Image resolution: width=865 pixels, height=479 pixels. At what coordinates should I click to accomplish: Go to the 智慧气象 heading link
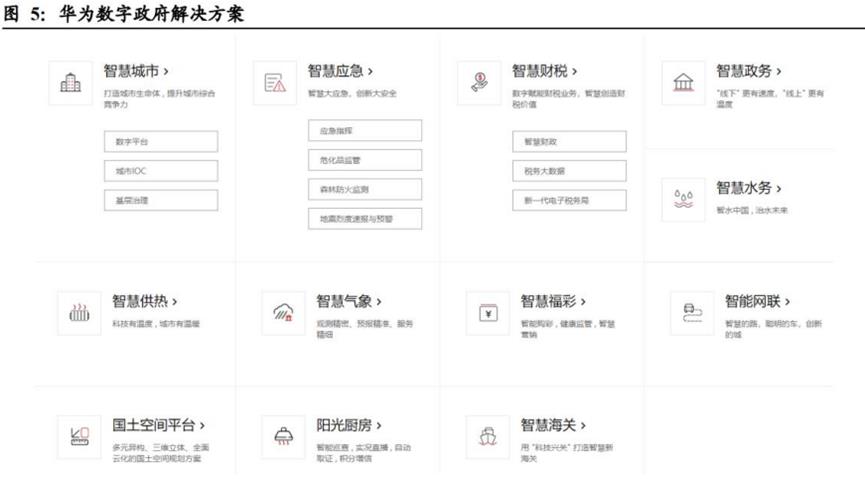click(x=349, y=301)
